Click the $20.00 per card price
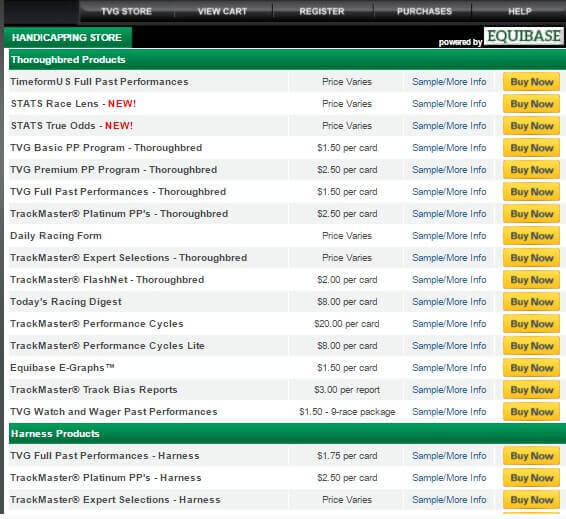 [347, 324]
